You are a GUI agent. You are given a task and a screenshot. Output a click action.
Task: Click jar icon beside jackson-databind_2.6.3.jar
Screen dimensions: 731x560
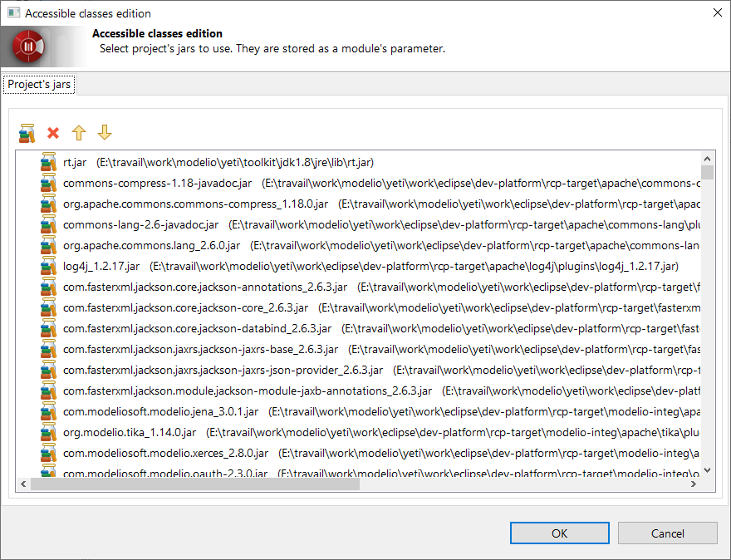[48, 328]
